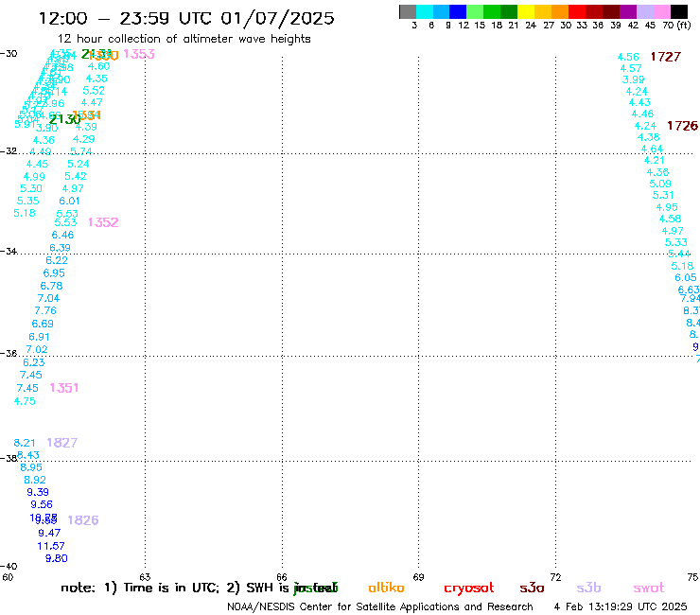Image resolution: width=700 pixels, height=615 pixels.
Task: Click the purple swatch in the color scale
Action: (x=628, y=11)
